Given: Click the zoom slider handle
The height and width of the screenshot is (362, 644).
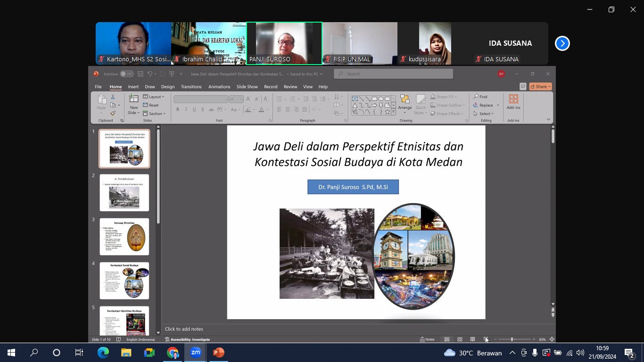Looking at the screenshot, I should click(x=512, y=339).
